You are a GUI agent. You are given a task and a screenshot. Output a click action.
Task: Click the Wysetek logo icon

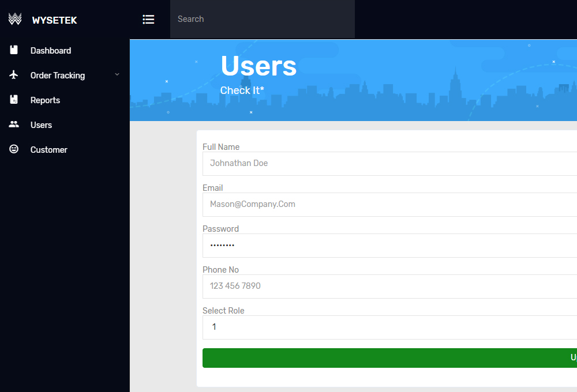tap(15, 19)
